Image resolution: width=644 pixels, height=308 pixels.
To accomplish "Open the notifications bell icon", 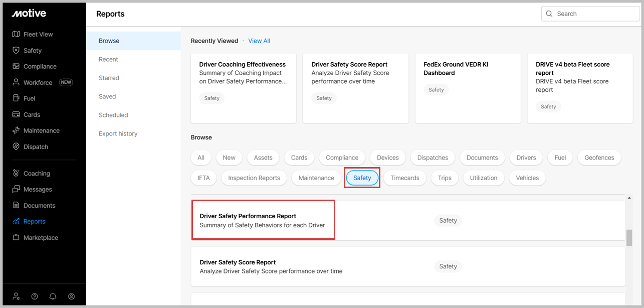I will pyautogui.click(x=53, y=296).
